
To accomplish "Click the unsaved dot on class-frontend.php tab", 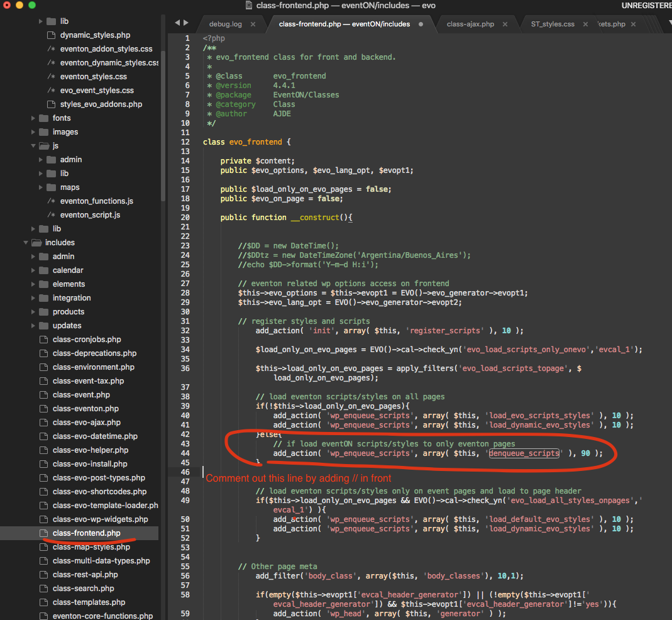I will 421,24.
